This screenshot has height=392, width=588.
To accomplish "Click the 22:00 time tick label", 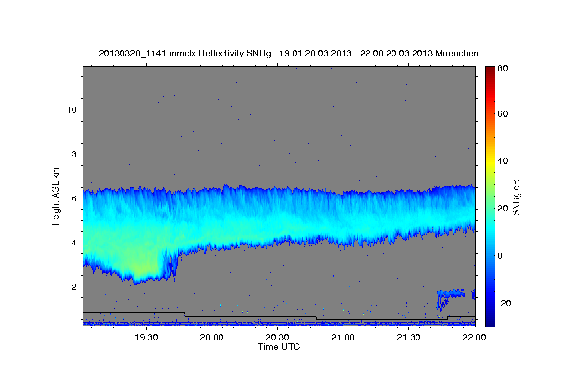I will [x=474, y=337].
